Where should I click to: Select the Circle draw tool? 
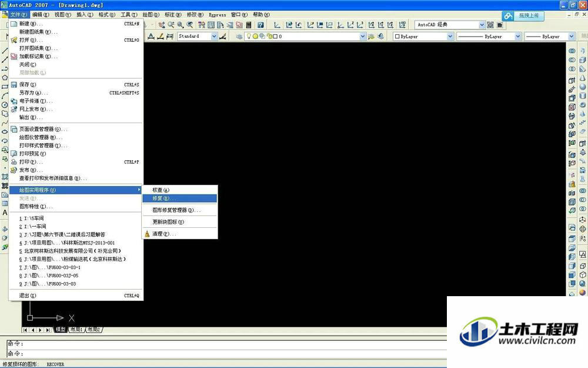tap(5, 105)
